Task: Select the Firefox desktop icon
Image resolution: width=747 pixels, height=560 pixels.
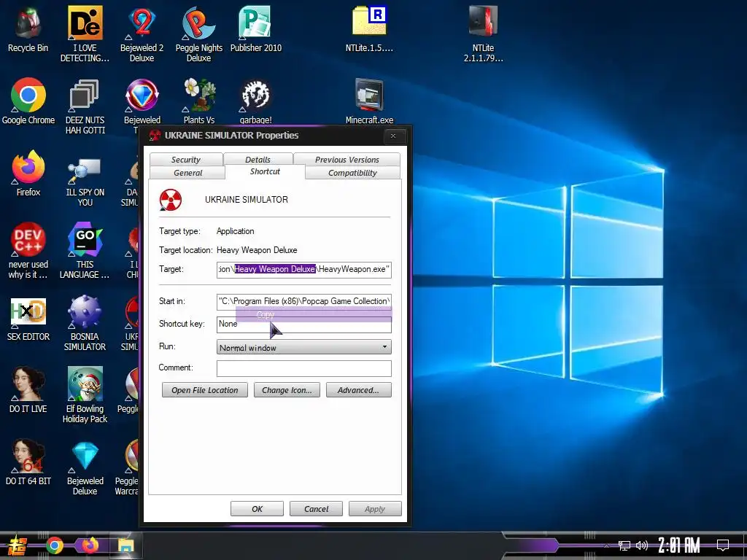Action: click(28, 174)
